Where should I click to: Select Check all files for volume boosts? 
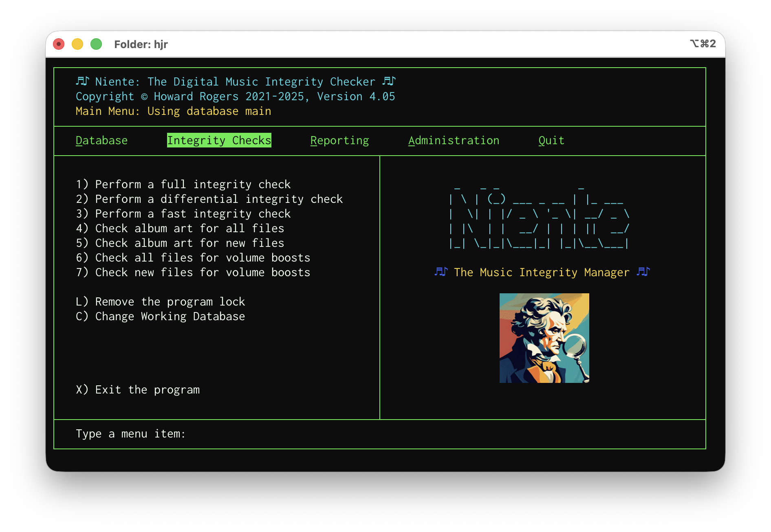[193, 258]
